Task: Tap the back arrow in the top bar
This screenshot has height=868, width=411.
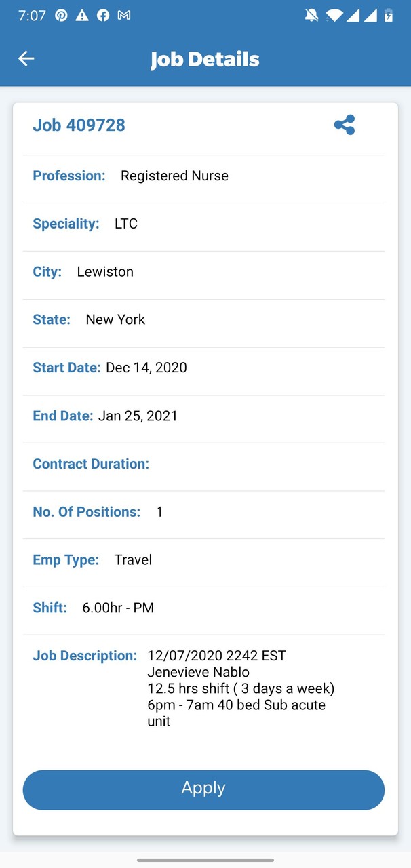Action: [26, 58]
